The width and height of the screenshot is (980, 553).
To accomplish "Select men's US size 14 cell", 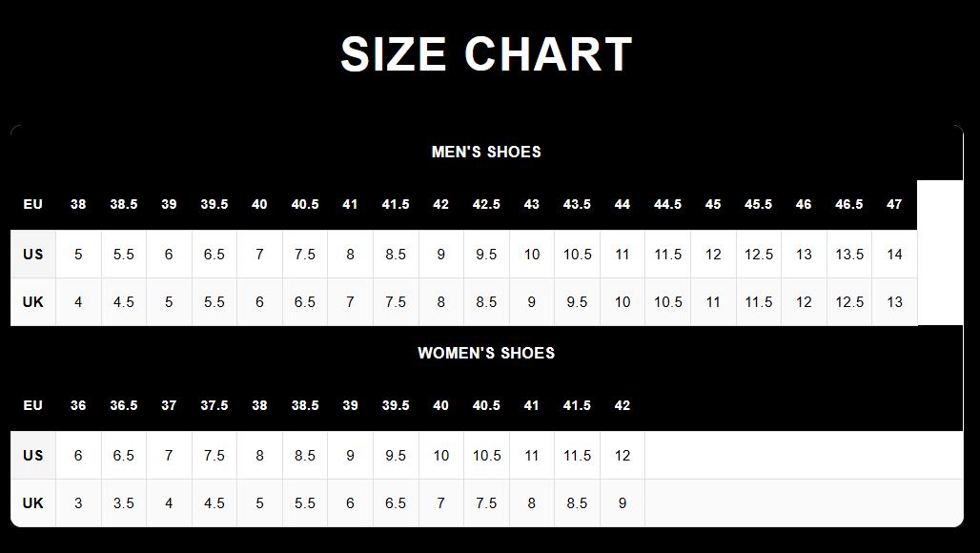I will click(x=894, y=255).
